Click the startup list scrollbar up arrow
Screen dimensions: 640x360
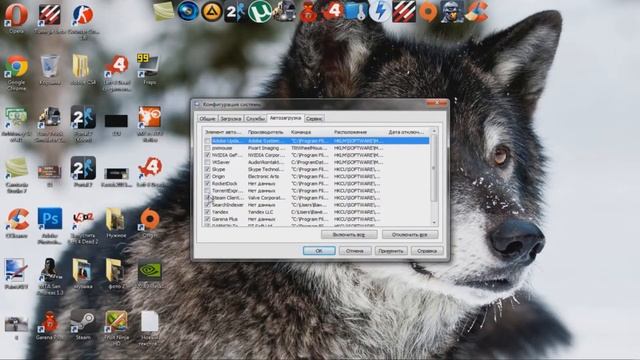pyautogui.click(x=434, y=131)
